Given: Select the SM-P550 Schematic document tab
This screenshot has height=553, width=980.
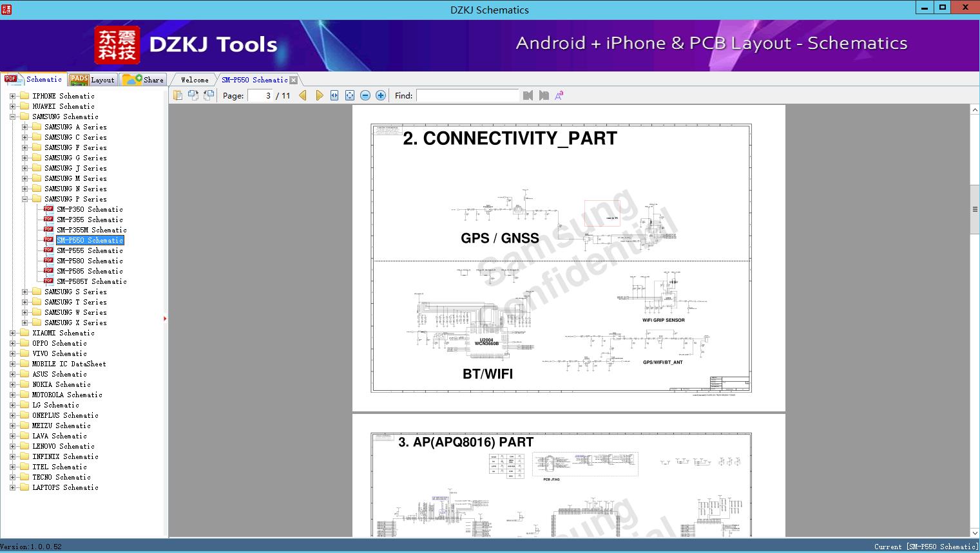Looking at the screenshot, I should click(x=255, y=80).
